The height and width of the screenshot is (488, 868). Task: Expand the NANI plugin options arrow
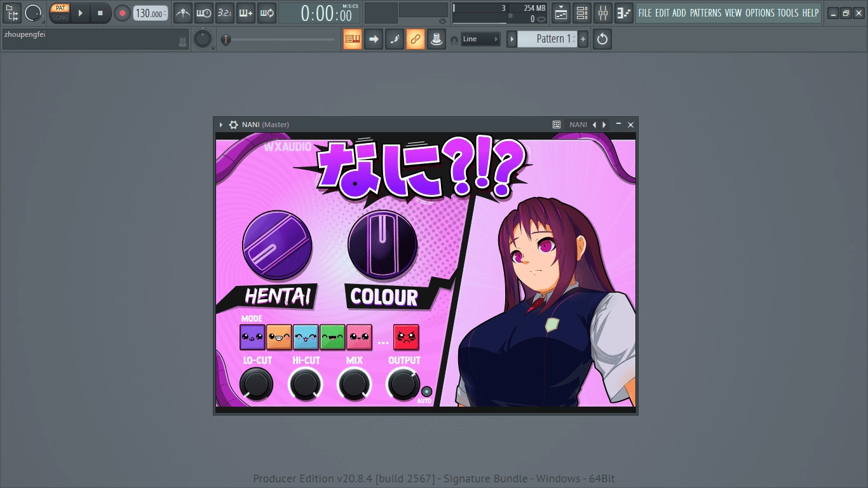pyautogui.click(x=221, y=125)
